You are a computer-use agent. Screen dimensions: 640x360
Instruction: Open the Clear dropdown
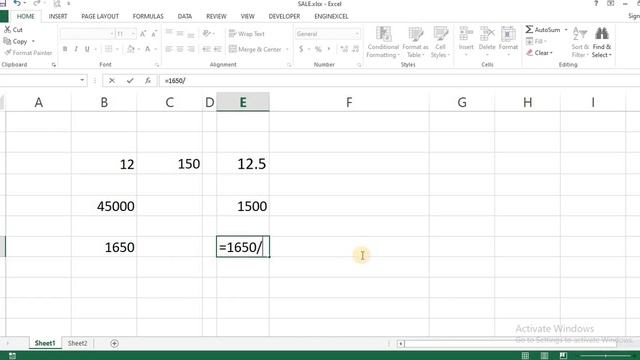point(540,53)
